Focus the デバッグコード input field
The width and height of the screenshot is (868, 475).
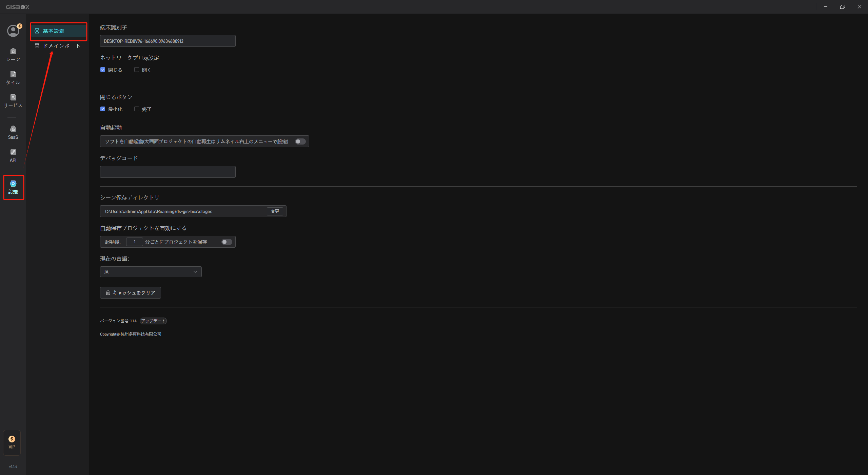(x=167, y=172)
